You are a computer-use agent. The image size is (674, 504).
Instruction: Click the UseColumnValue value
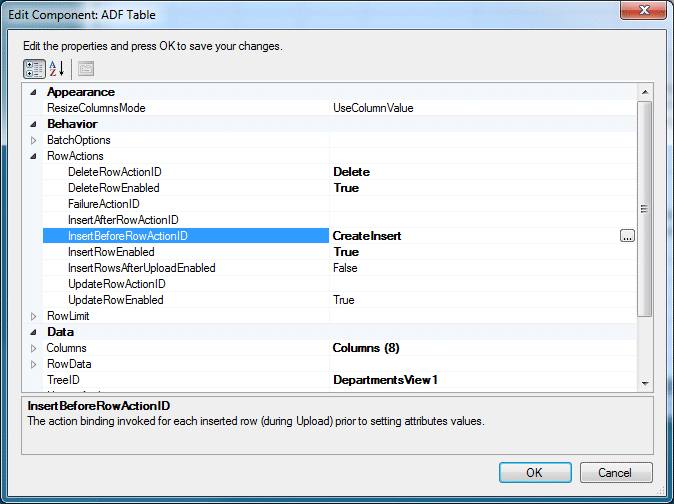click(x=373, y=108)
